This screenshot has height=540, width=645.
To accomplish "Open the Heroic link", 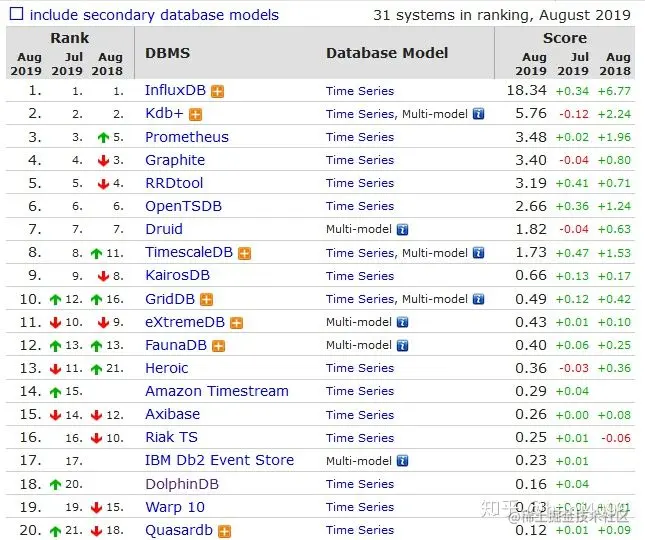I will 167,368.
